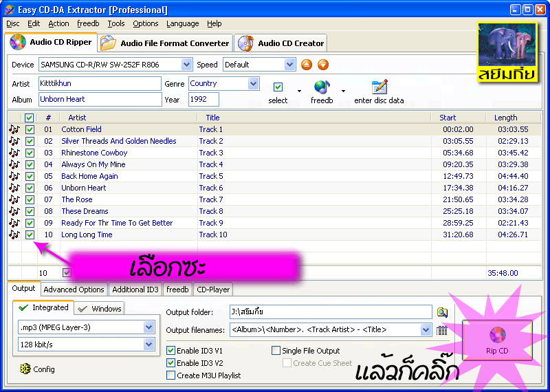Switch to Audio CD Creator tab

[280, 43]
